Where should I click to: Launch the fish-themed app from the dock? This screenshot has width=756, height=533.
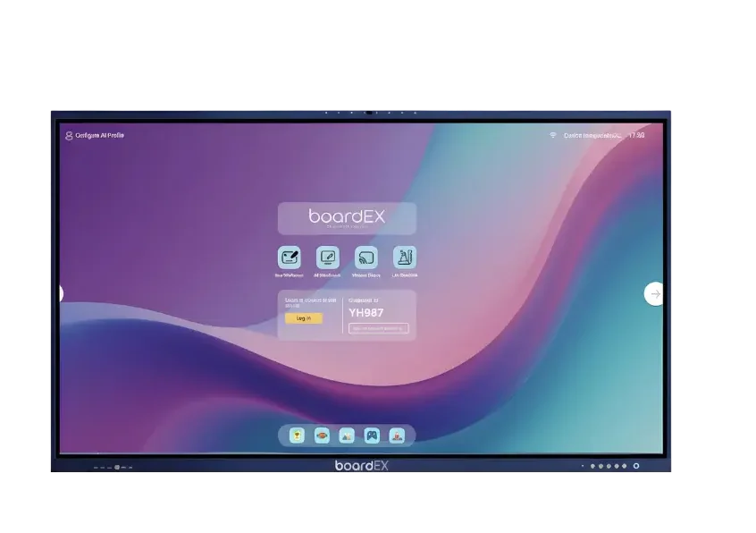[321, 436]
